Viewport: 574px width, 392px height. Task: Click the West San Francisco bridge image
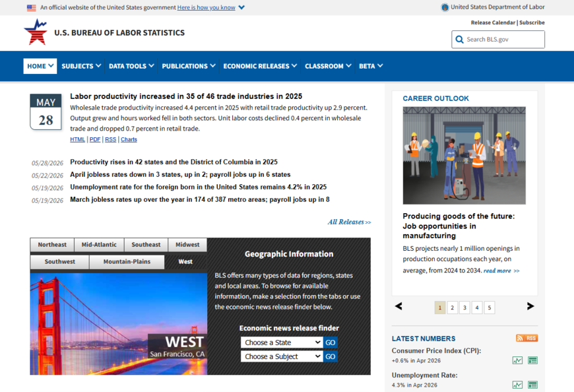click(119, 324)
